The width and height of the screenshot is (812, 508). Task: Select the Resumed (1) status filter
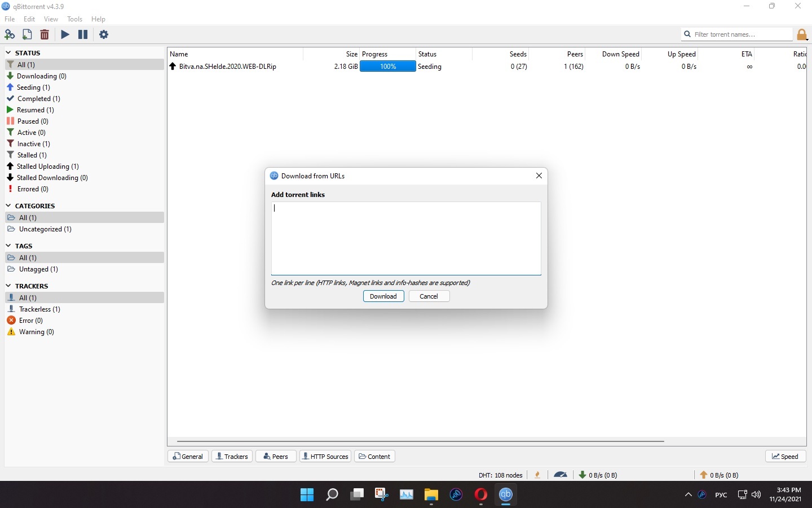[x=85, y=110]
